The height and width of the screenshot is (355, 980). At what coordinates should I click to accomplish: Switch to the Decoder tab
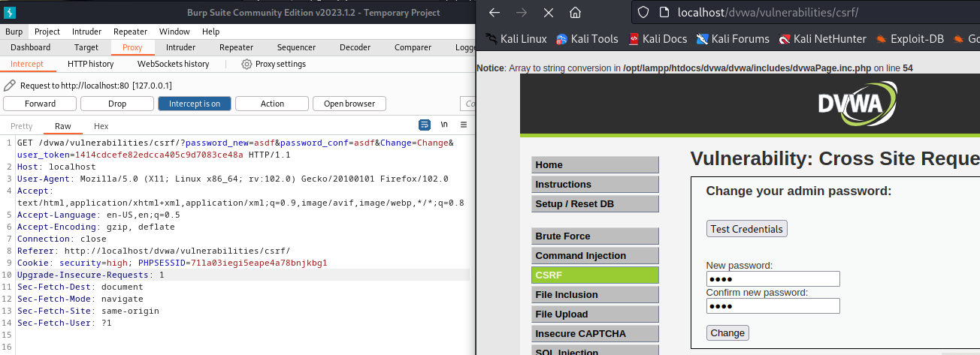(x=355, y=47)
